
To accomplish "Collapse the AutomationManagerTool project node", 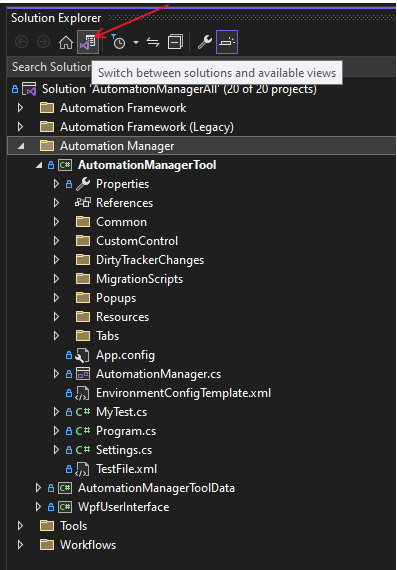I will coord(39,165).
